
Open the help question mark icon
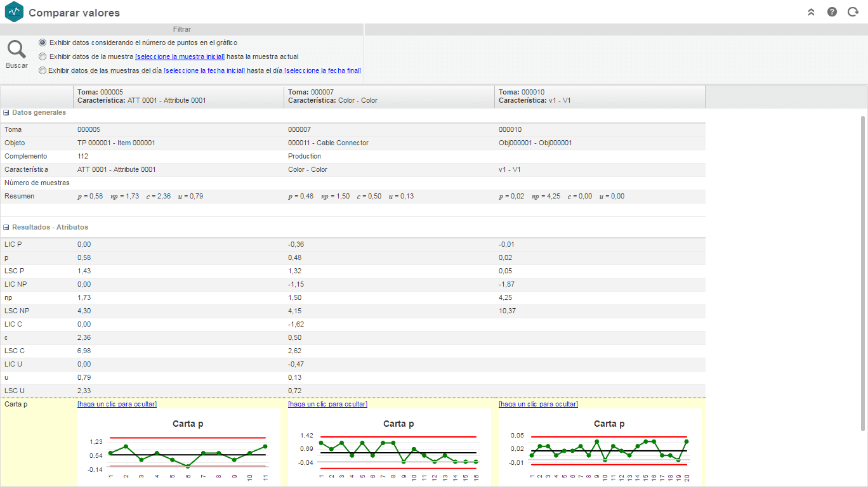832,12
